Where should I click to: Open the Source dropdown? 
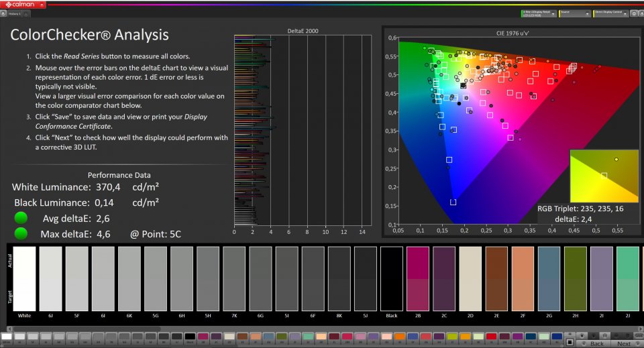click(x=575, y=13)
